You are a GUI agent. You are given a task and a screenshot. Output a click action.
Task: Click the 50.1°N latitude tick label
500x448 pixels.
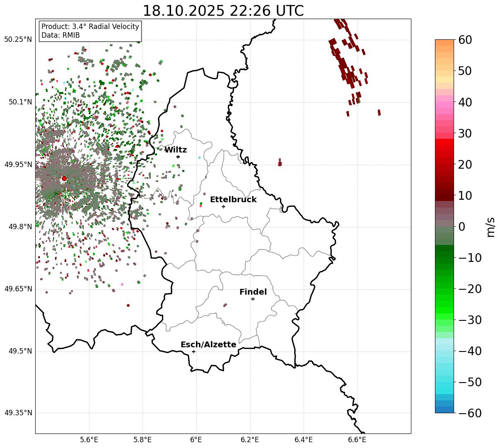pos(20,102)
